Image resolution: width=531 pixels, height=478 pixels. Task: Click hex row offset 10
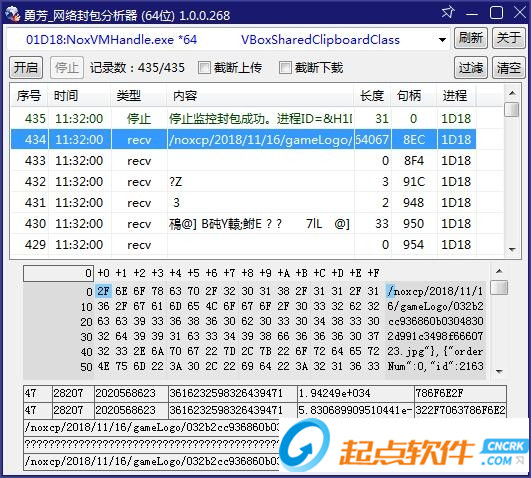tap(86, 307)
